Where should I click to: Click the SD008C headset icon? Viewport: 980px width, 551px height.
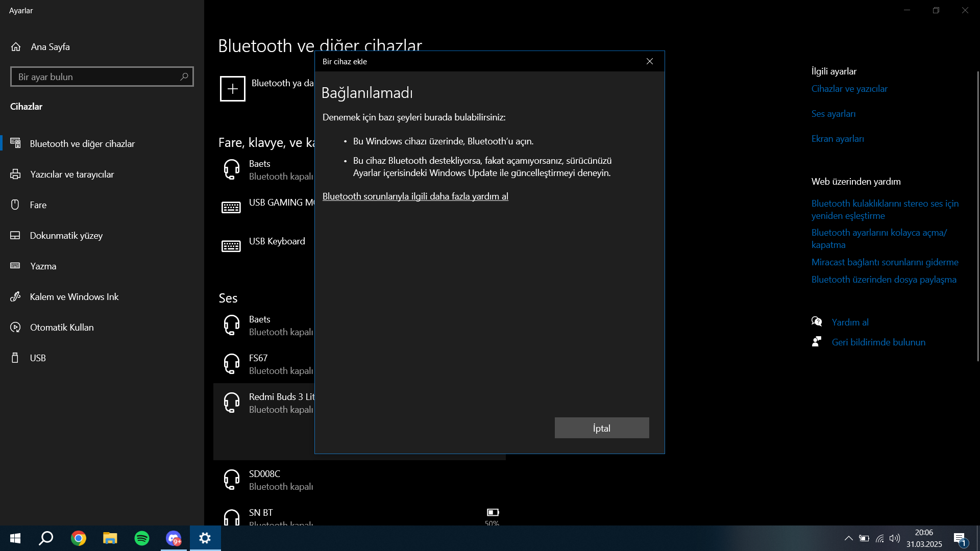[x=231, y=480]
